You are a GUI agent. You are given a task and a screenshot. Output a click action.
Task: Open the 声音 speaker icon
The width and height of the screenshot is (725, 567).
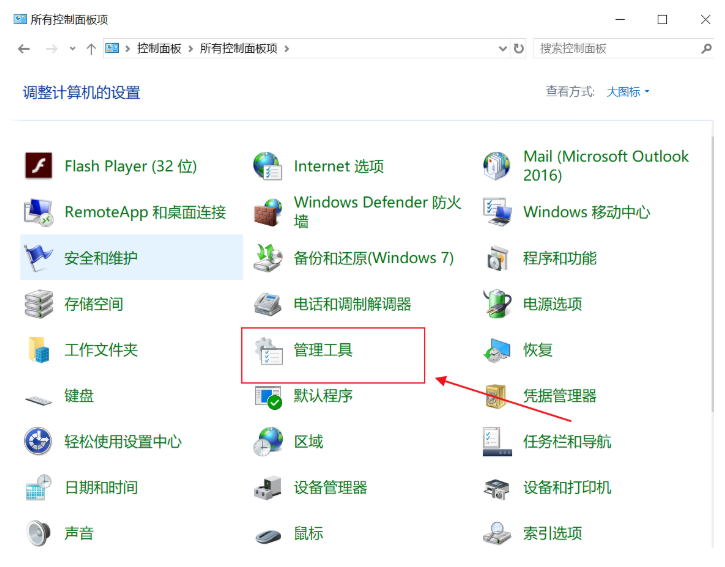pyautogui.click(x=38, y=533)
